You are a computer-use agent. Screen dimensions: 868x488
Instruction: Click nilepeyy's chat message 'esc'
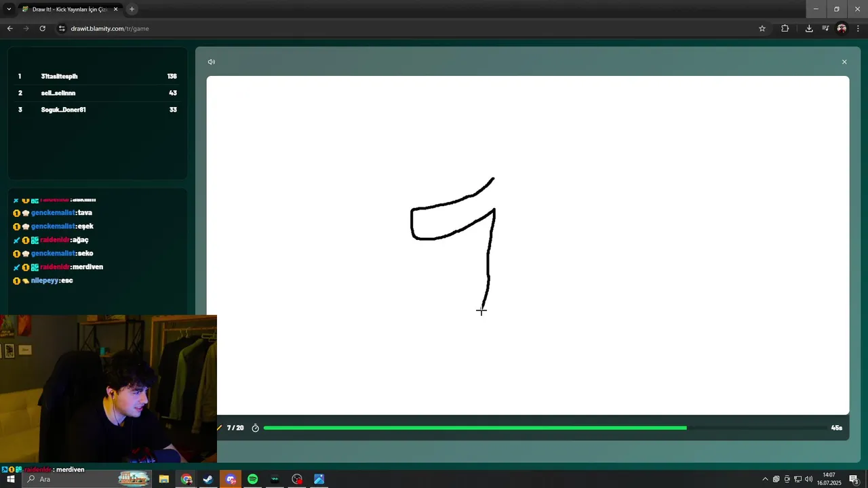pyautogui.click(x=67, y=281)
